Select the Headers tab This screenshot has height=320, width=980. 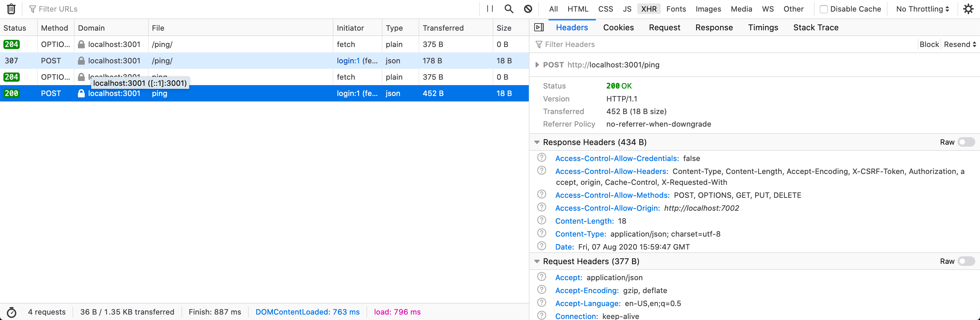pos(571,27)
